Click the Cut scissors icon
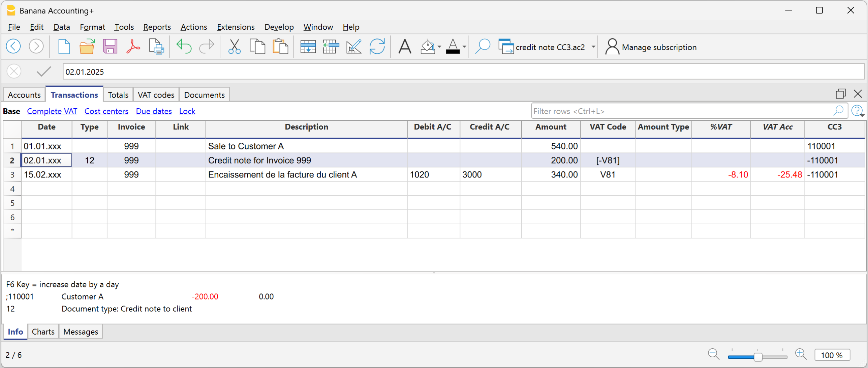 click(234, 47)
